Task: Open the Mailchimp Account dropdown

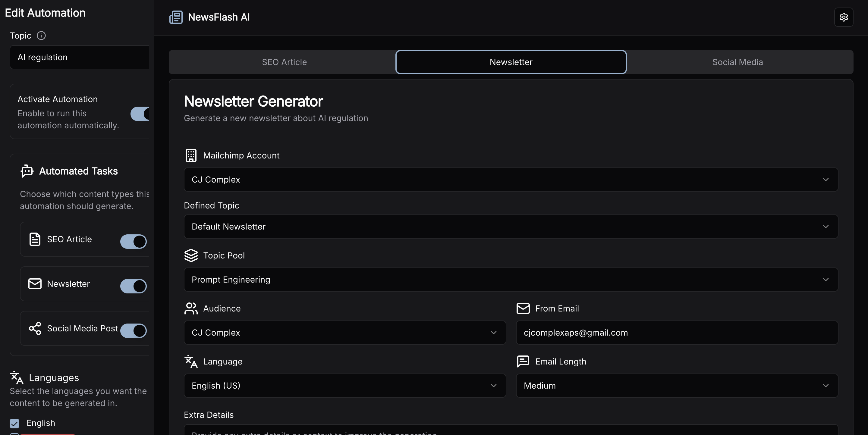Action: [x=511, y=180]
